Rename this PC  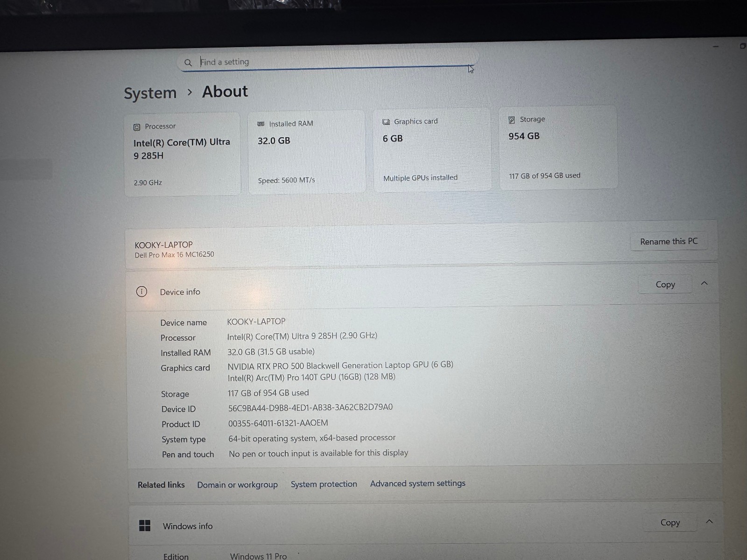click(669, 241)
